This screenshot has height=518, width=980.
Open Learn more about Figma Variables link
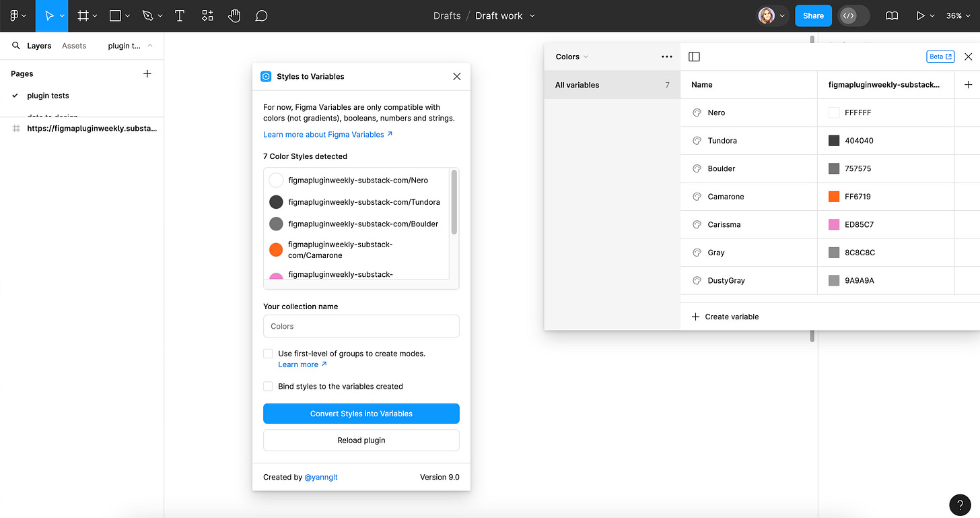click(x=328, y=134)
